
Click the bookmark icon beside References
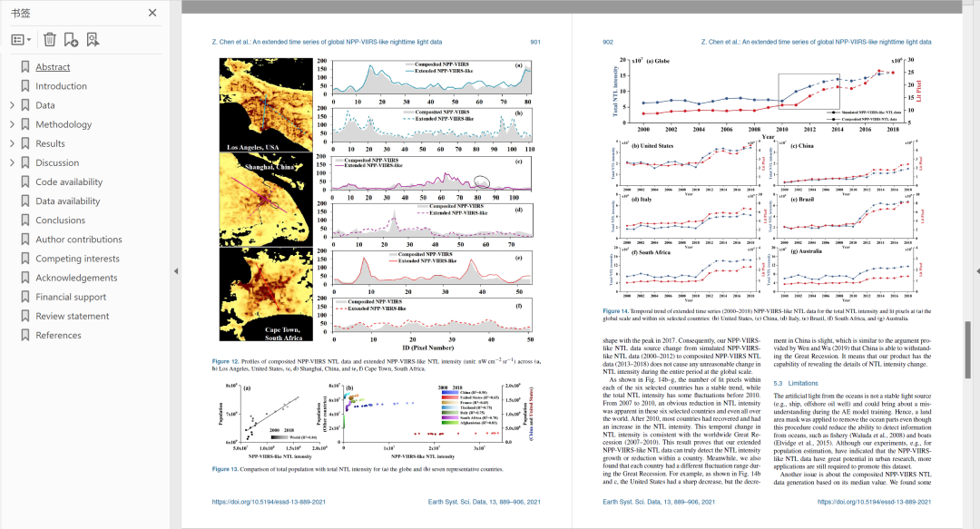(25, 335)
